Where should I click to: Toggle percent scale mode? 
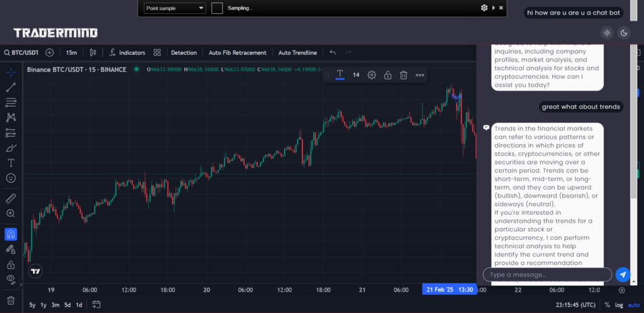pyautogui.click(x=607, y=305)
